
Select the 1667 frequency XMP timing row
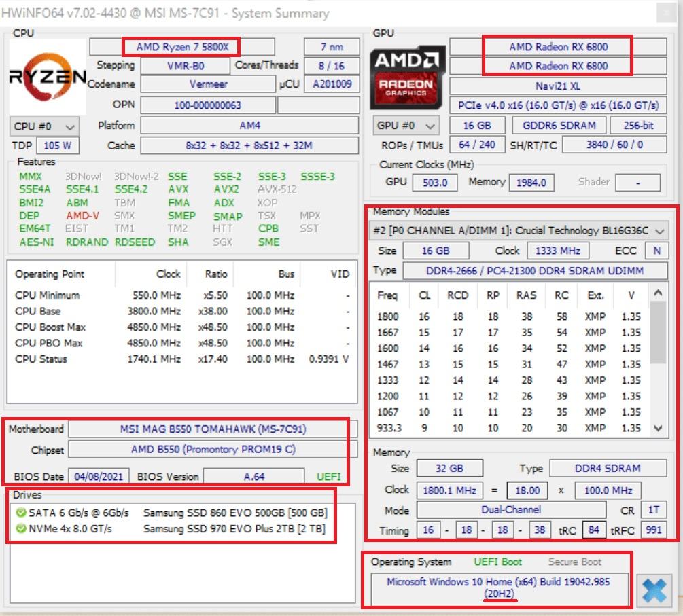coord(509,333)
